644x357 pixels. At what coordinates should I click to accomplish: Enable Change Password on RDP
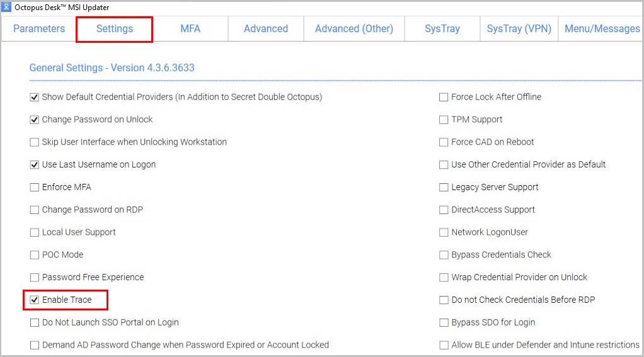35,210
